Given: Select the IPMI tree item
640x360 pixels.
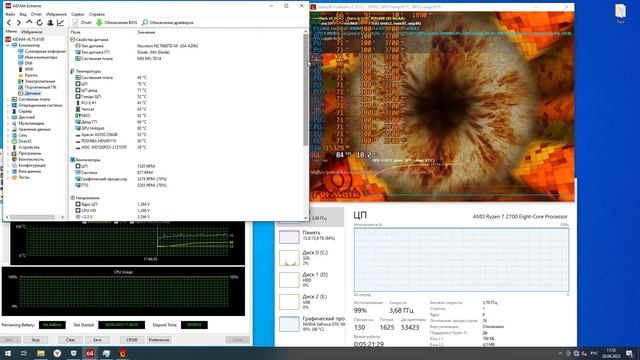Looking at the screenshot, I should click(29, 69).
